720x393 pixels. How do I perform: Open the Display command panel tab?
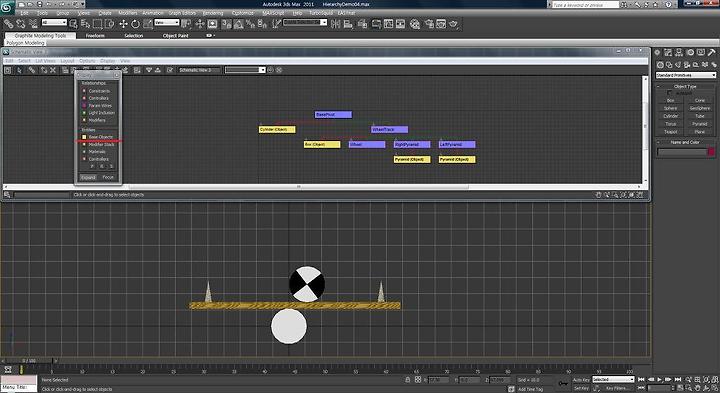pos(701,53)
